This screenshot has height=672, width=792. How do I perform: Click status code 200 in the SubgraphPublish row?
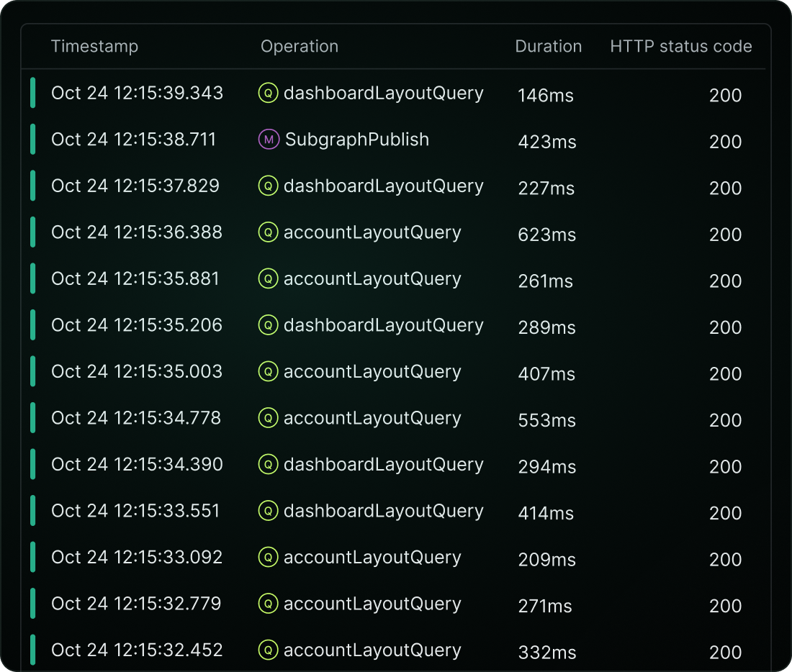[725, 142]
